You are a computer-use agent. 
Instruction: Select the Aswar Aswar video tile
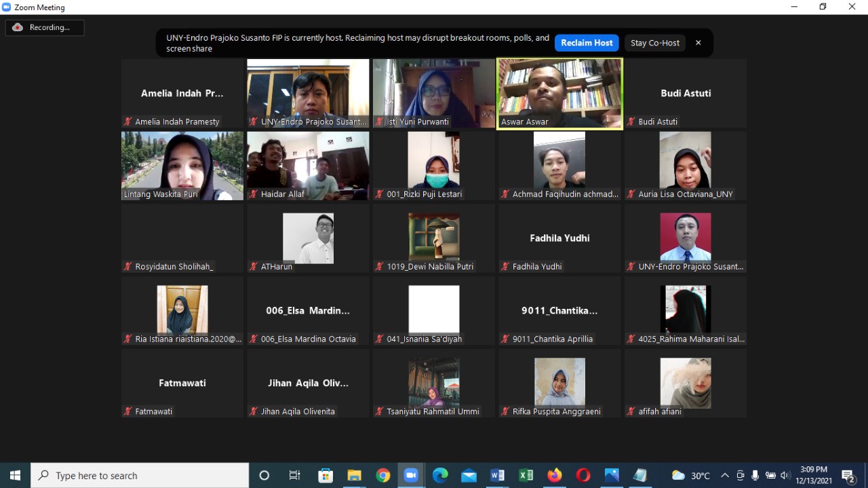tap(559, 93)
